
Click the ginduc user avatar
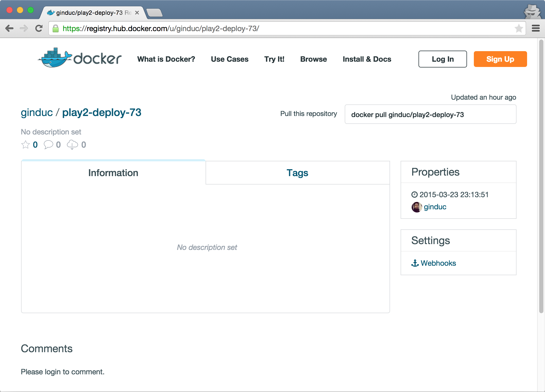417,207
